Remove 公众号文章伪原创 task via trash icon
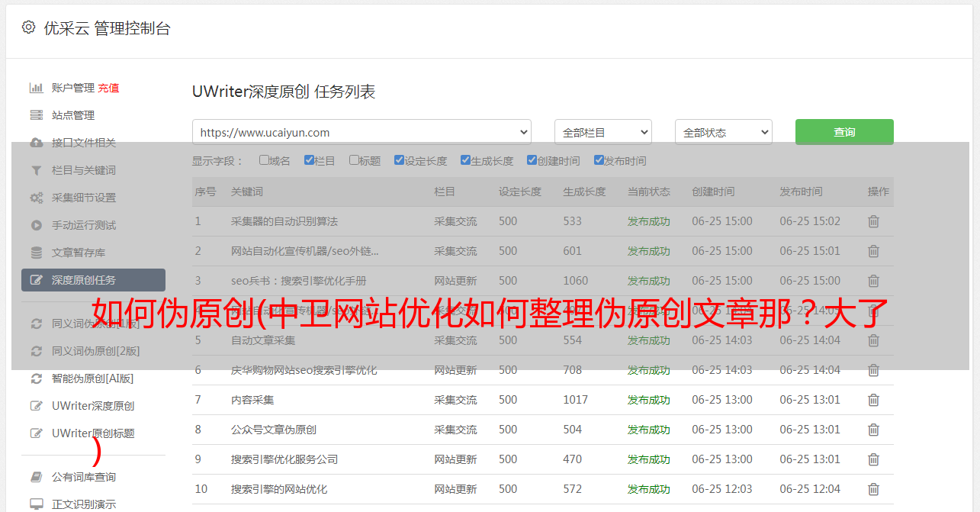Viewport: 980px width, 512px height. pyautogui.click(x=873, y=430)
